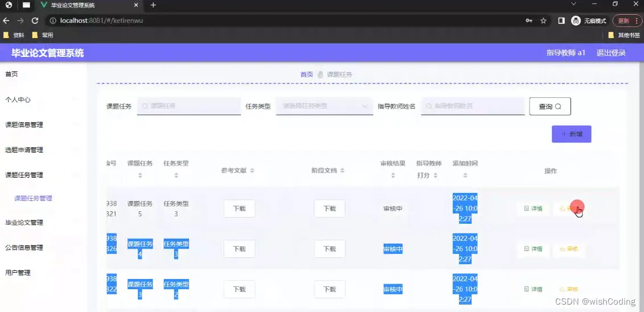Click the 毕业论文管理系统 header title
This screenshot has width=644, height=312.
coord(48,53)
